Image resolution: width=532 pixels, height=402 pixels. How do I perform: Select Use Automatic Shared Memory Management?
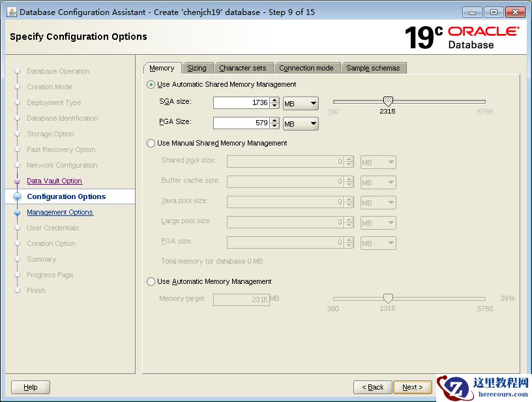click(x=151, y=84)
